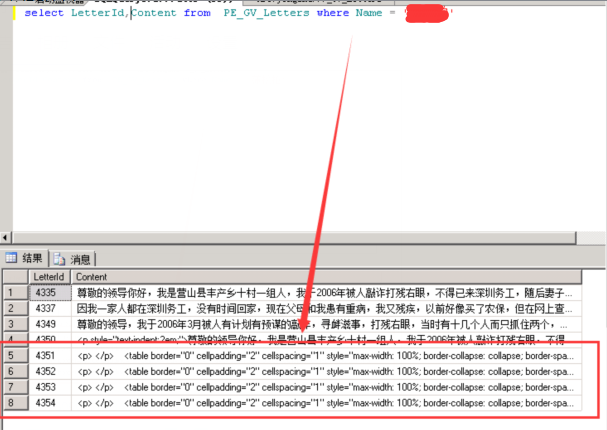Select the LetterId cell 4351
The height and width of the screenshot is (430, 607).
(49, 355)
